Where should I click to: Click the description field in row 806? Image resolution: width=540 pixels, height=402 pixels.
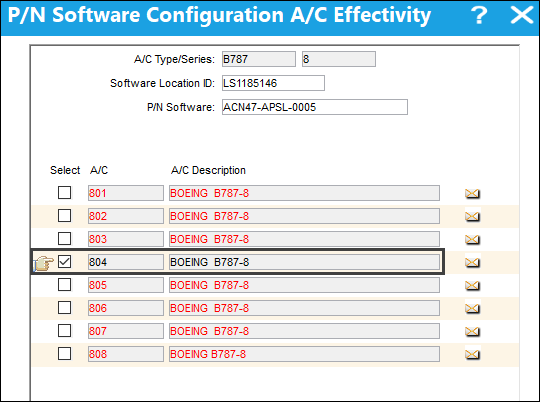(304, 308)
